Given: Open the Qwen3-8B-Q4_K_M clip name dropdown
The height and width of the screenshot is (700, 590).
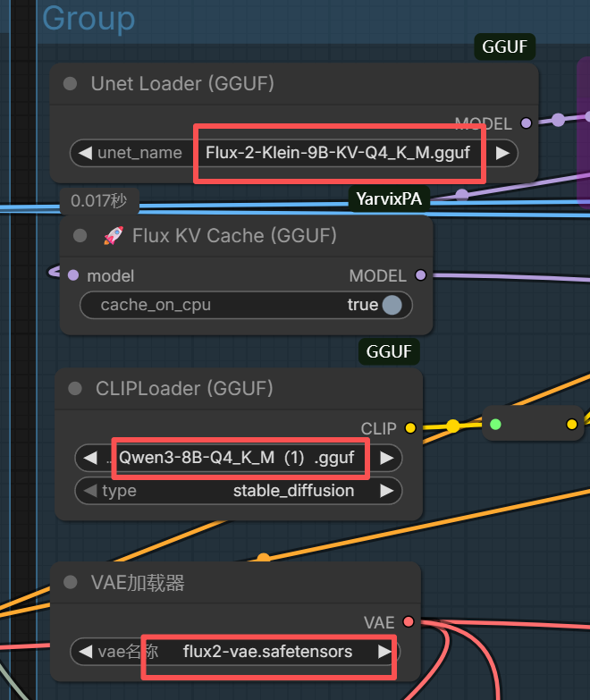Looking at the screenshot, I should (237, 458).
